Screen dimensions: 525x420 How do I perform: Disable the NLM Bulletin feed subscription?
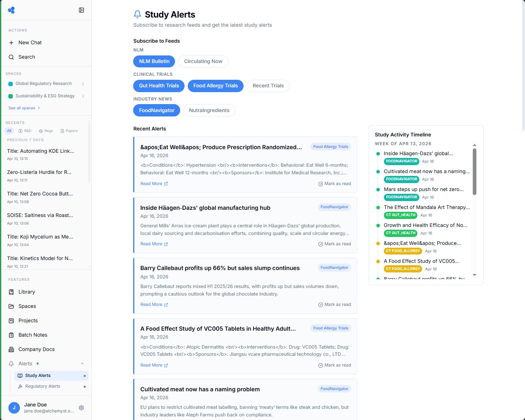click(x=154, y=61)
